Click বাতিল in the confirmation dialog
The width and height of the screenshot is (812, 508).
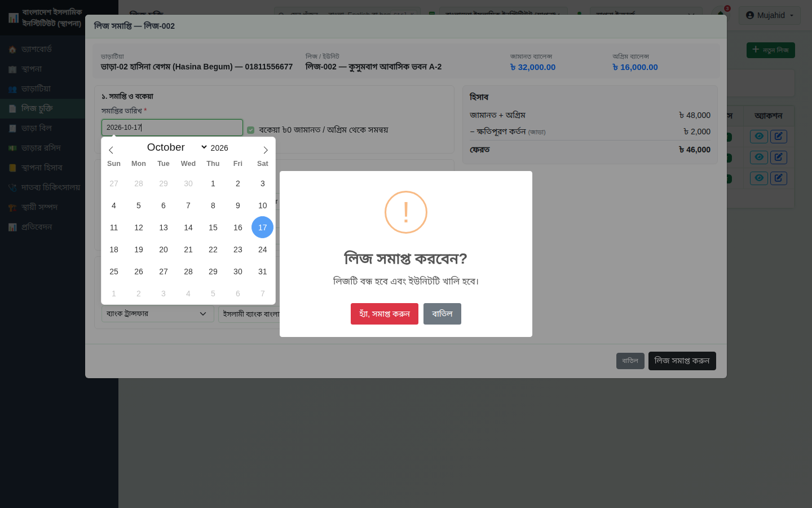coord(442,314)
